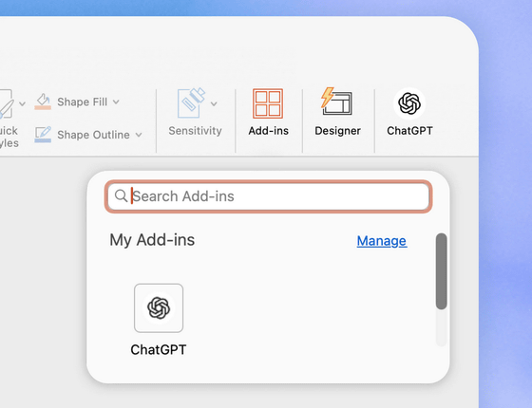This screenshot has height=408, width=532.
Task: Select the ChatGPT add-in tile
Action: [159, 308]
